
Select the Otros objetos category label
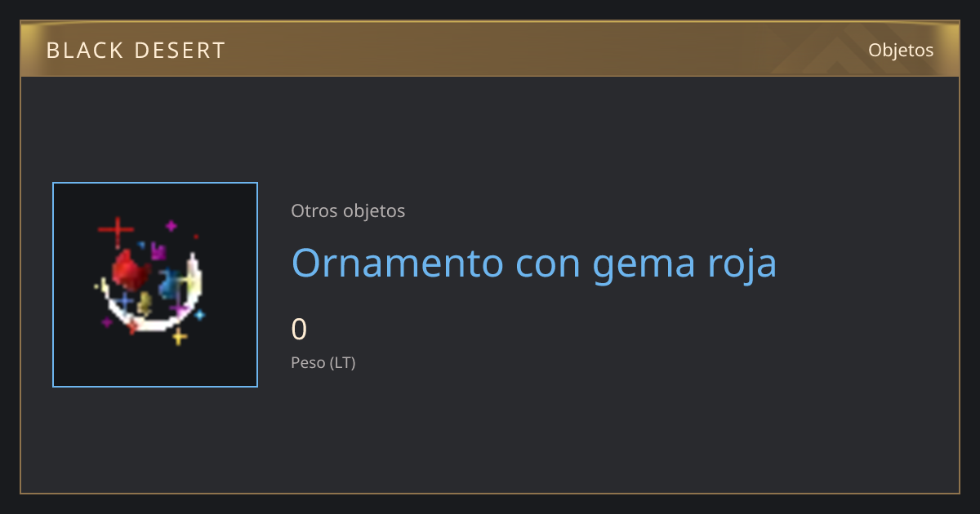[x=348, y=210]
